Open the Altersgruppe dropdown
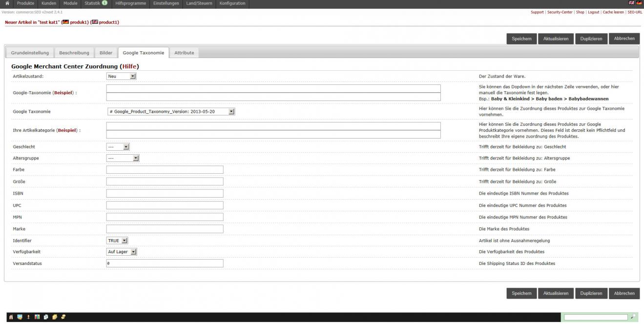Image resolution: width=644 pixels, height=324 pixels. click(123, 158)
